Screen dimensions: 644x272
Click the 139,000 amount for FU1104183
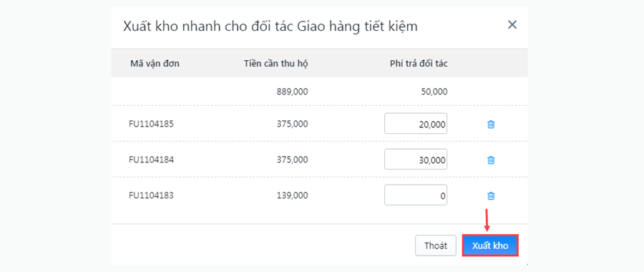[x=293, y=195]
